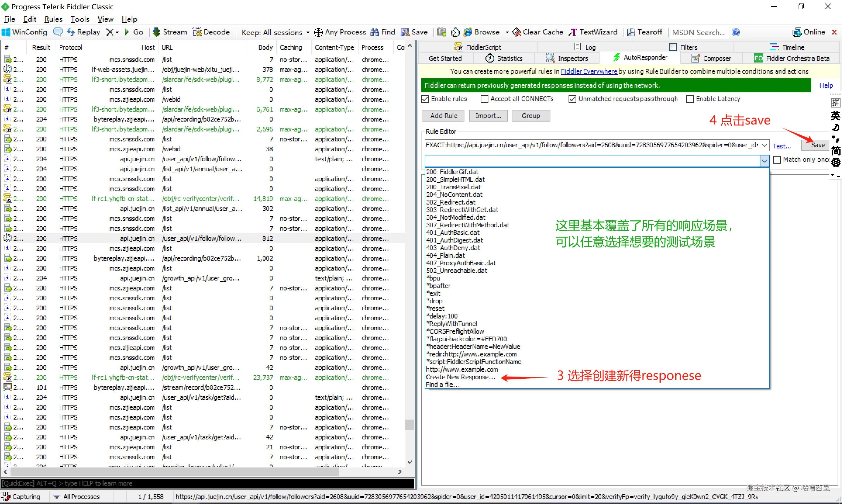Click the comment speech bubble icon
This screenshot has width=842, height=504.
coord(58,32)
